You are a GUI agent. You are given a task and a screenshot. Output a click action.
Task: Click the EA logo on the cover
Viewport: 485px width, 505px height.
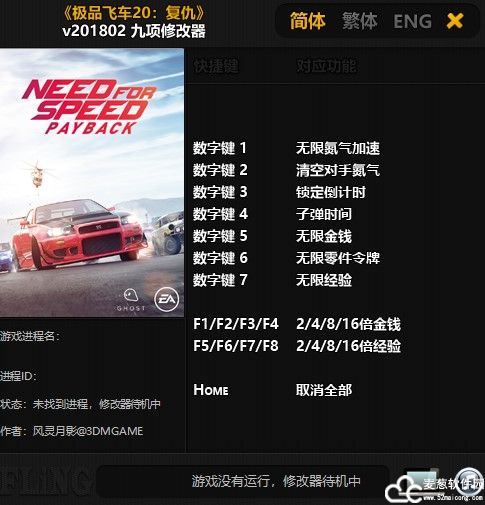[167, 299]
